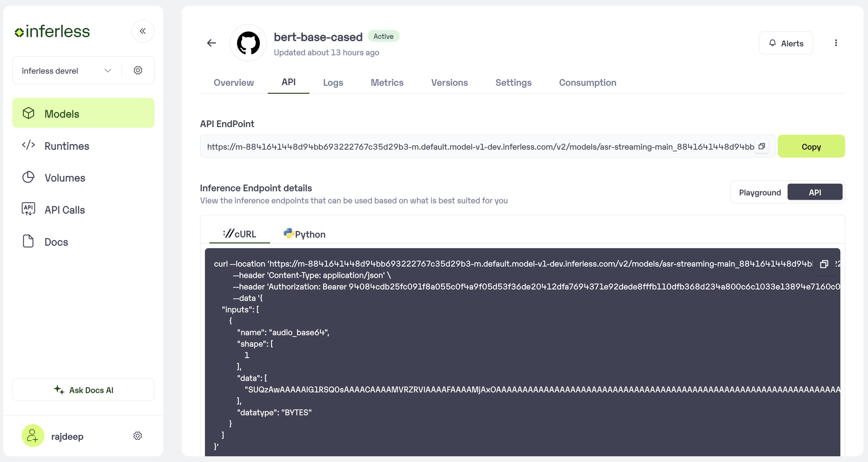Open workspace settings gear icon

coord(138,71)
